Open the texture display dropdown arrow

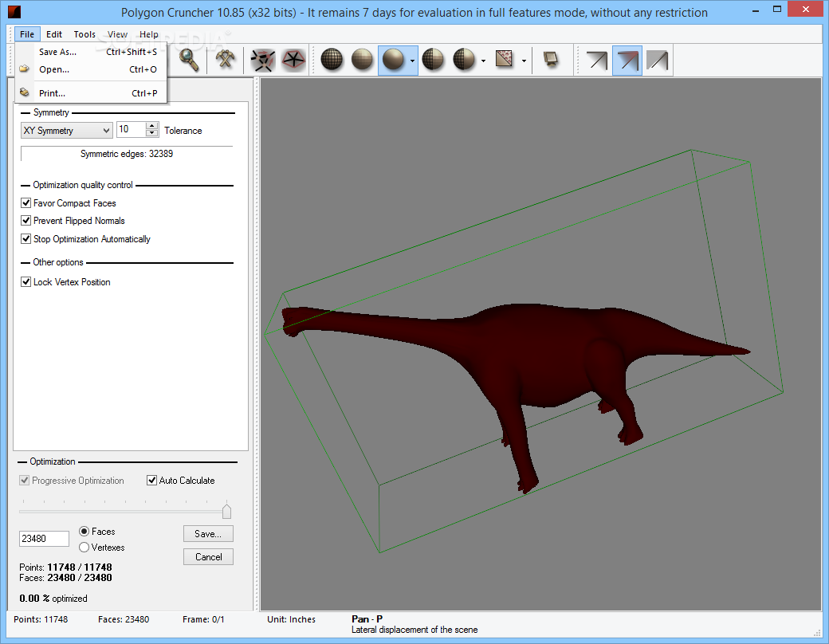[x=524, y=61]
